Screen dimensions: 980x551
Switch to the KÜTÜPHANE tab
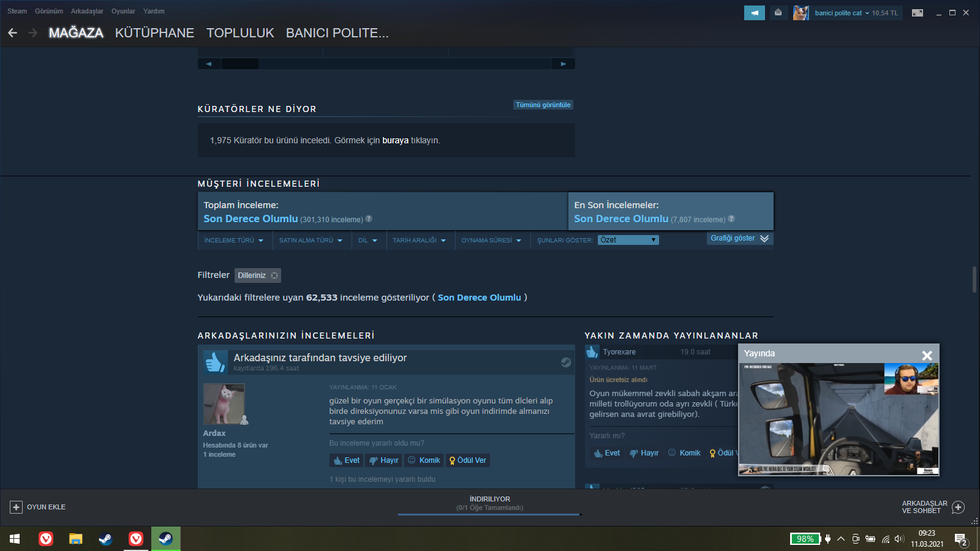(154, 33)
